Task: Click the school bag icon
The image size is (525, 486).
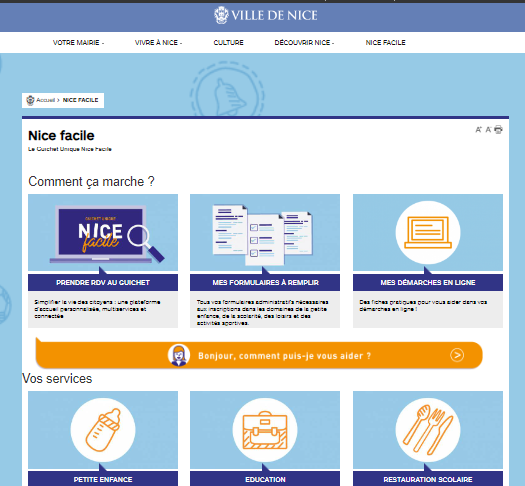Action: click(x=265, y=430)
